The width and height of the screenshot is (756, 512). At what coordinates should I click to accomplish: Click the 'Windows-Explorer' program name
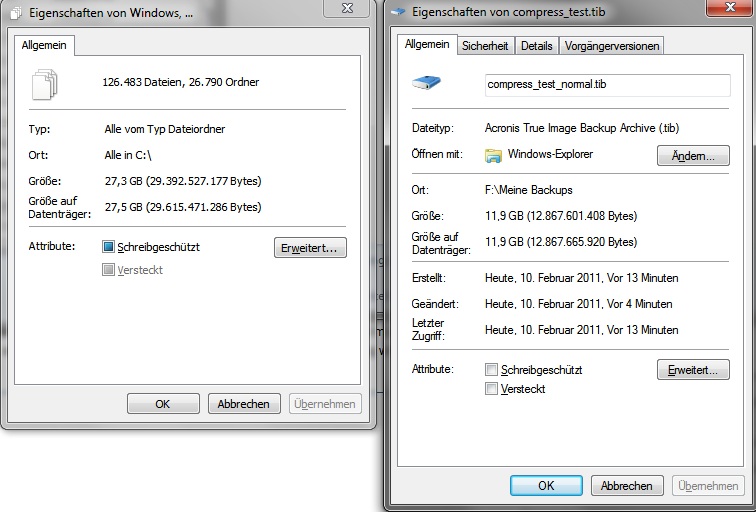click(551, 154)
